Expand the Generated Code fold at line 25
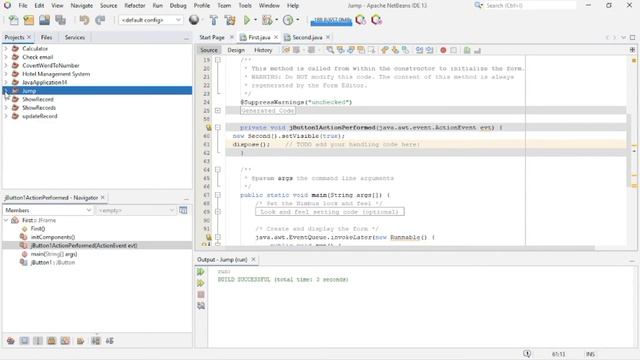 point(218,111)
